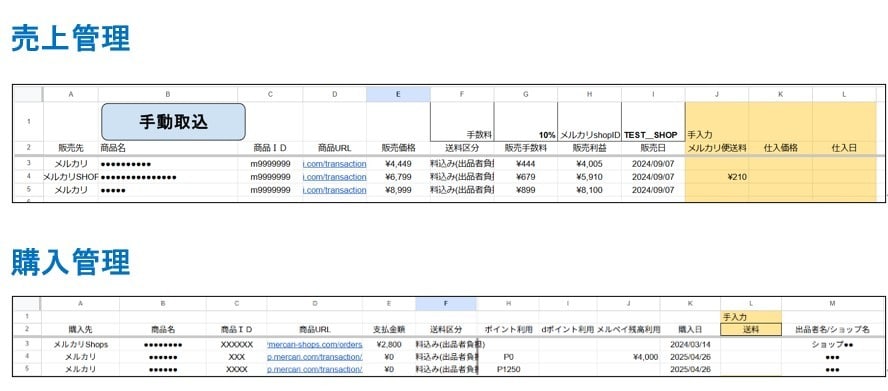This screenshot has height=391, width=888.
Task: Select the ¥444 fee cell
Action: pos(526,164)
